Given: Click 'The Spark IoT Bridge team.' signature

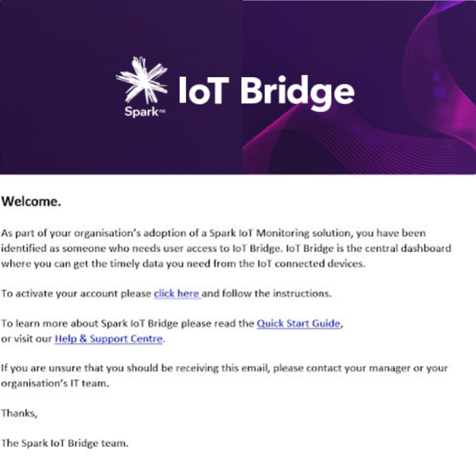Looking at the screenshot, I should [65, 443].
